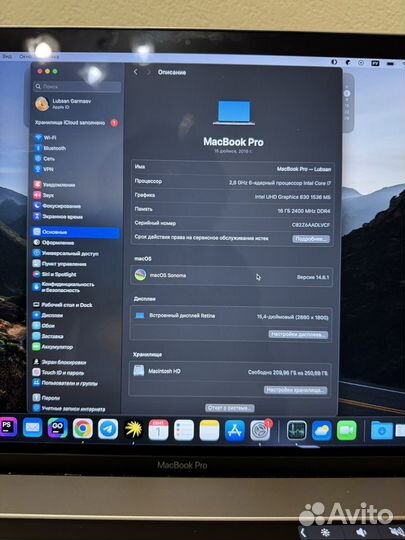Open Дисплеи displays in sidebar
The width and height of the screenshot is (405, 540).
click(x=48, y=315)
